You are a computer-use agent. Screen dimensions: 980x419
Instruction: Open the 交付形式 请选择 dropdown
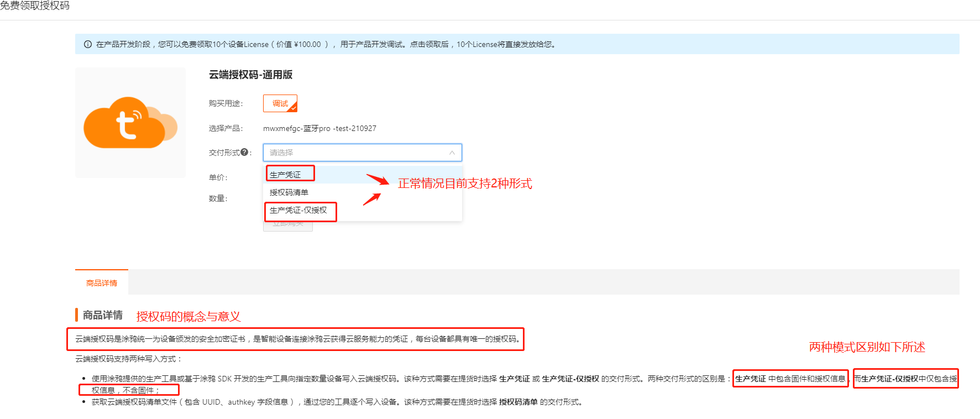pos(363,153)
